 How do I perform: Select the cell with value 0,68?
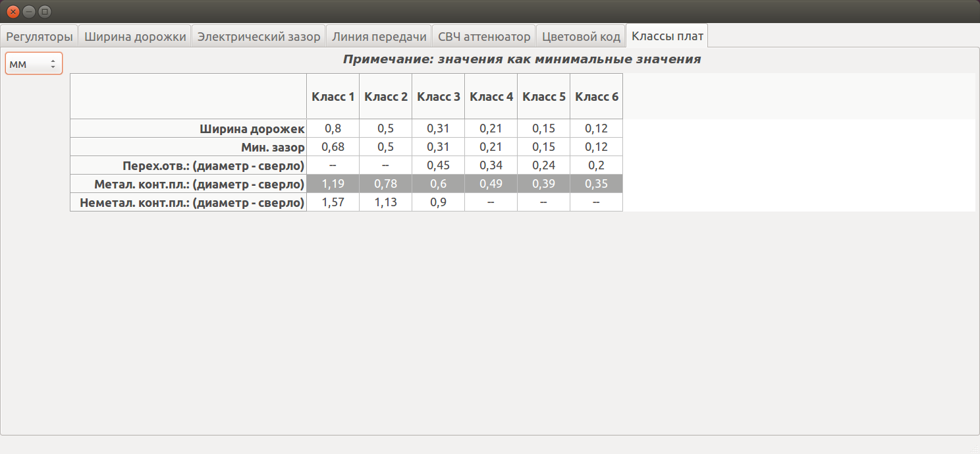[x=333, y=147]
